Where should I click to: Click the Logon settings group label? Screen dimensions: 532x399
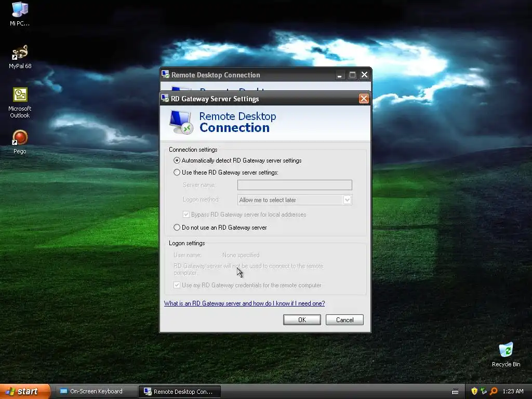click(187, 243)
